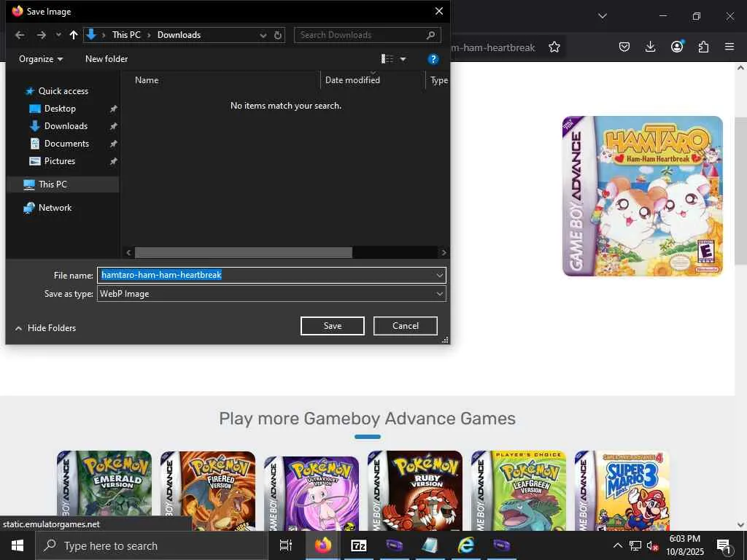The image size is (747, 560).
Task: Select This PC in navigation pane
Action: [53, 184]
